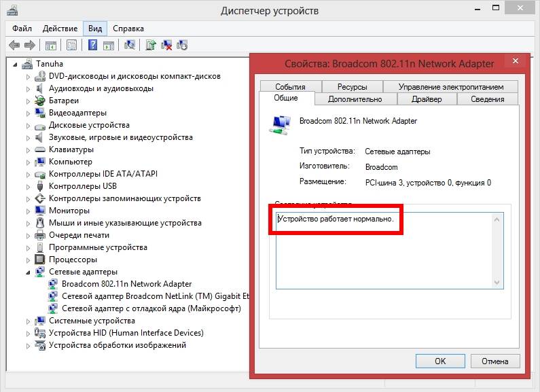
Task: Click the uninstall device icon with red X
Action: click(x=166, y=45)
